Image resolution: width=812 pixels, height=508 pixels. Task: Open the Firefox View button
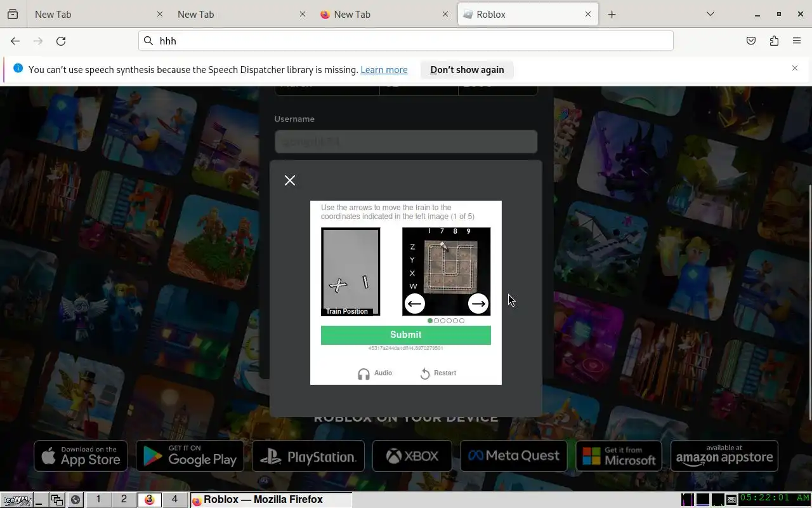click(x=12, y=14)
